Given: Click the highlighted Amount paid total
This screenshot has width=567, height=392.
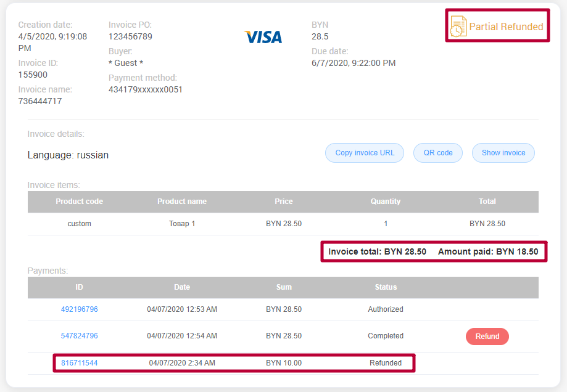Looking at the screenshot, I should pyautogui.click(x=486, y=251).
